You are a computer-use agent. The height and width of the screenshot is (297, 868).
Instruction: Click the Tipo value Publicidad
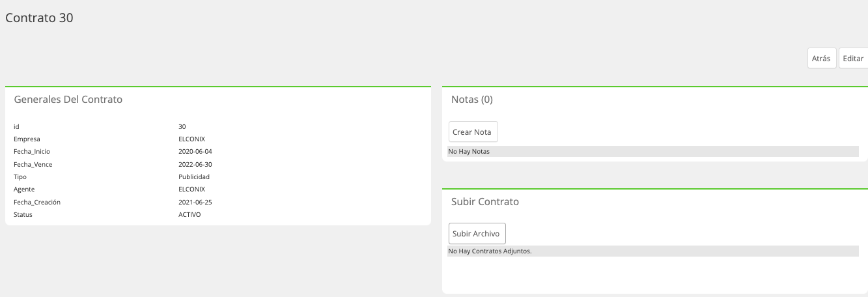pyautogui.click(x=194, y=177)
